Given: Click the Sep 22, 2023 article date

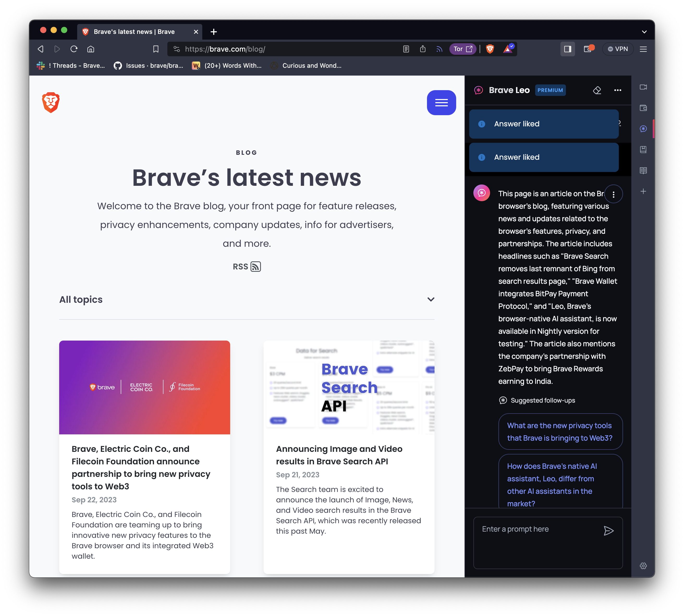Looking at the screenshot, I should (x=94, y=500).
